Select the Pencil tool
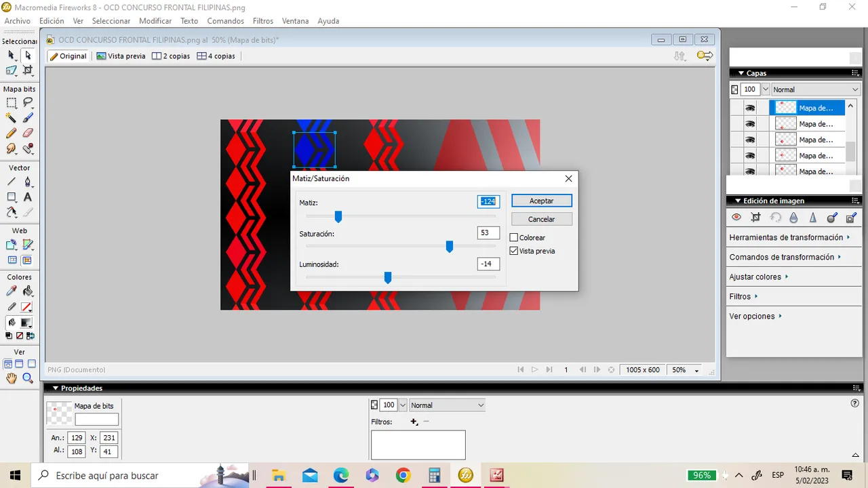This screenshot has height=488, width=868. [12, 133]
